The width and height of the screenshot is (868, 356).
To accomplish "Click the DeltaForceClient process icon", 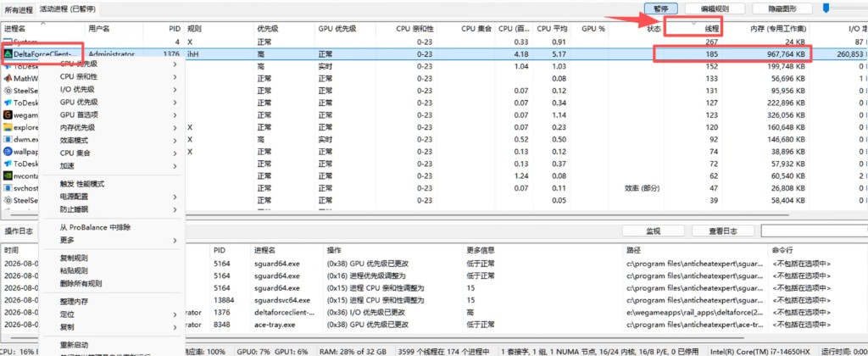I will point(8,54).
